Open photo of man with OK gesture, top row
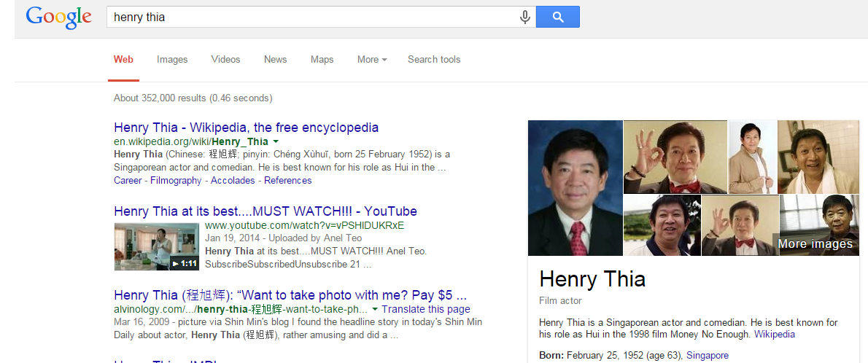Screen dimensions: 868x363 click(x=675, y=157)
